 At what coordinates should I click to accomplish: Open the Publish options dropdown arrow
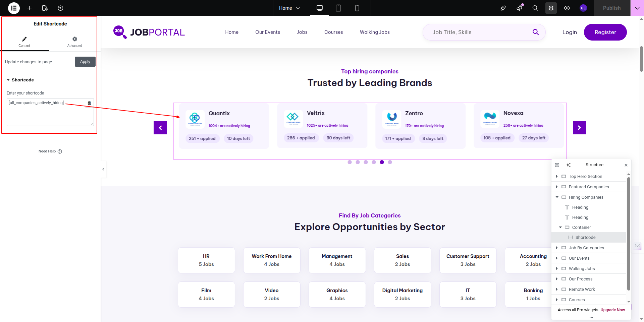[637, 8]
